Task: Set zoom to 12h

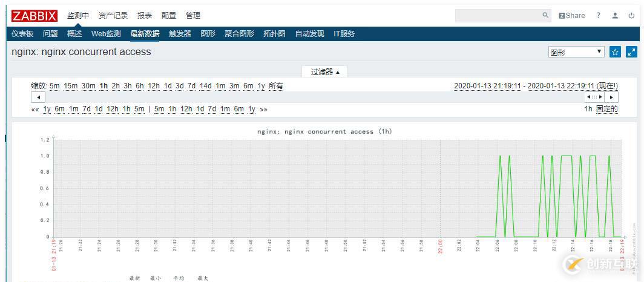Action: [x=154, y=86]
